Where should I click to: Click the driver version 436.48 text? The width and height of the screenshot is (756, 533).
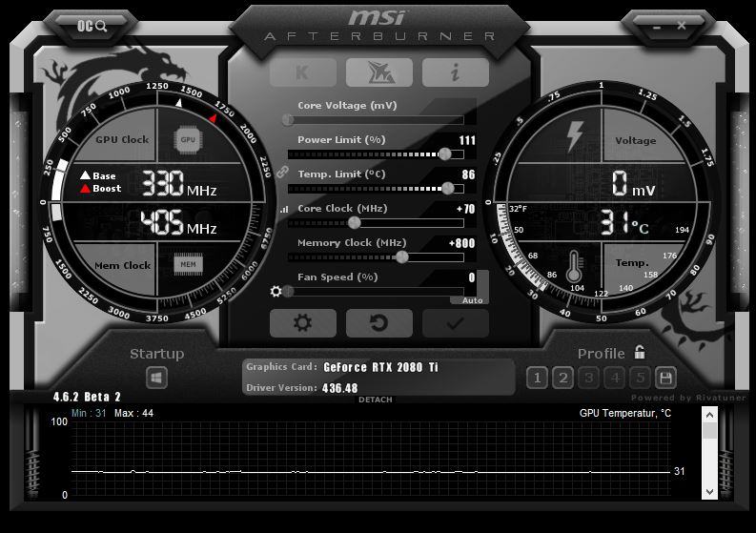click(x=340, y=388)
